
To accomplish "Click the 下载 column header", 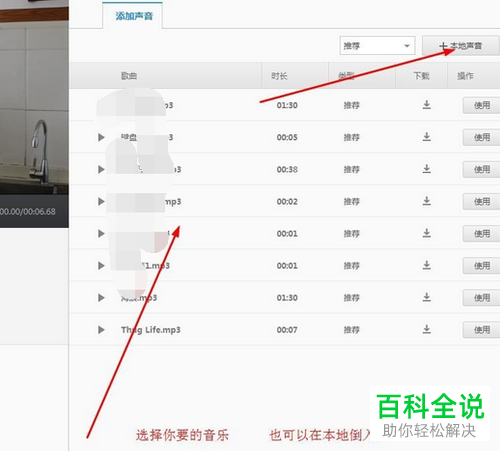I will tap(421, 76).
